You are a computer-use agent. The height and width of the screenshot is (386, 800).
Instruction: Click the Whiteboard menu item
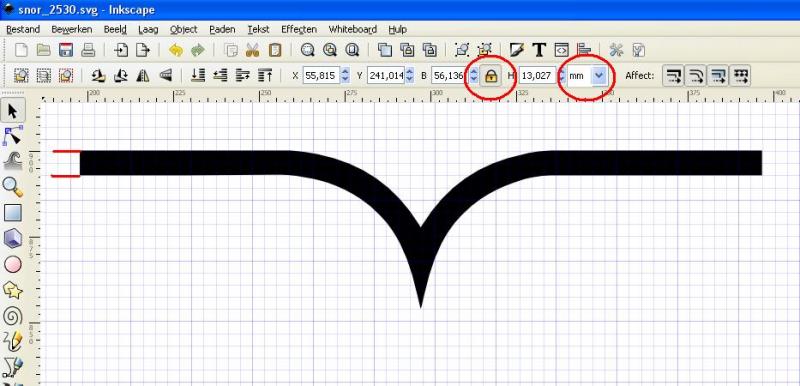click(x=353, y=30)
